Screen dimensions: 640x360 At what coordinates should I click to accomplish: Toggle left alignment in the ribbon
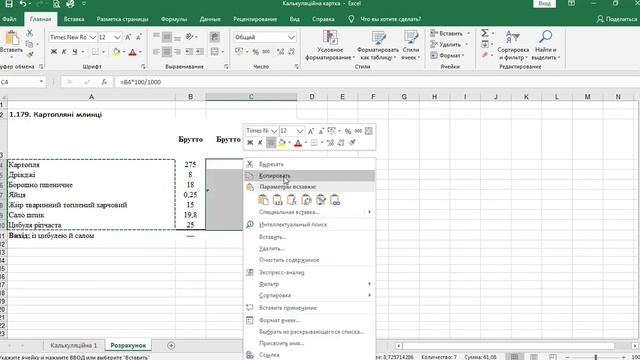pyautogui.click(x=156, y=52)
